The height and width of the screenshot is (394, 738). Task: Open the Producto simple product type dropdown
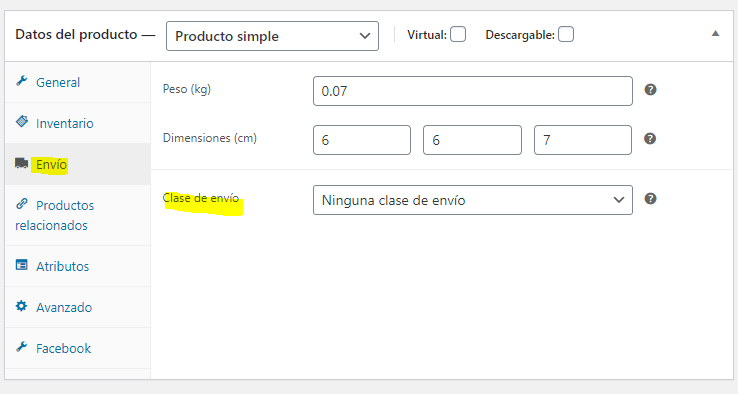tap(273, 36)
